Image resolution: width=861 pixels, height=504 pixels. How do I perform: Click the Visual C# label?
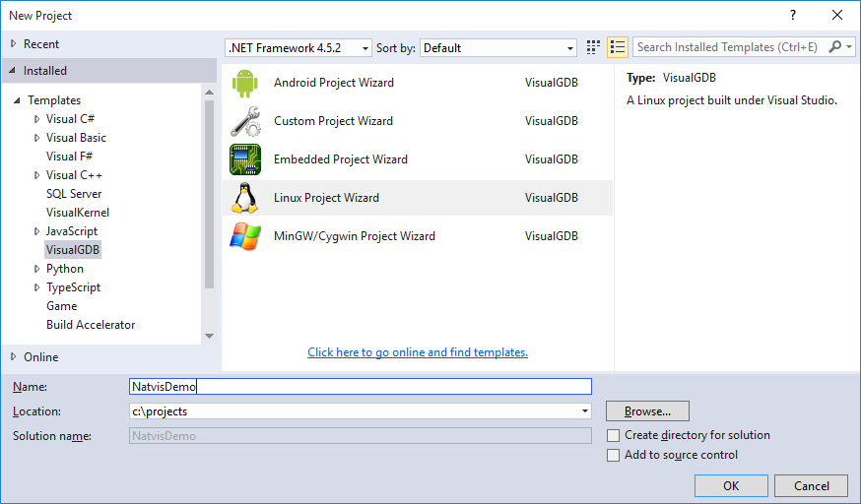click(x=70, y=119)
